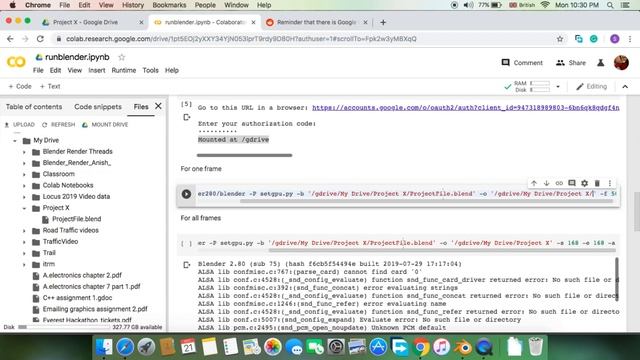
Task: Open Colab logo home
Action: coord(16,62)
